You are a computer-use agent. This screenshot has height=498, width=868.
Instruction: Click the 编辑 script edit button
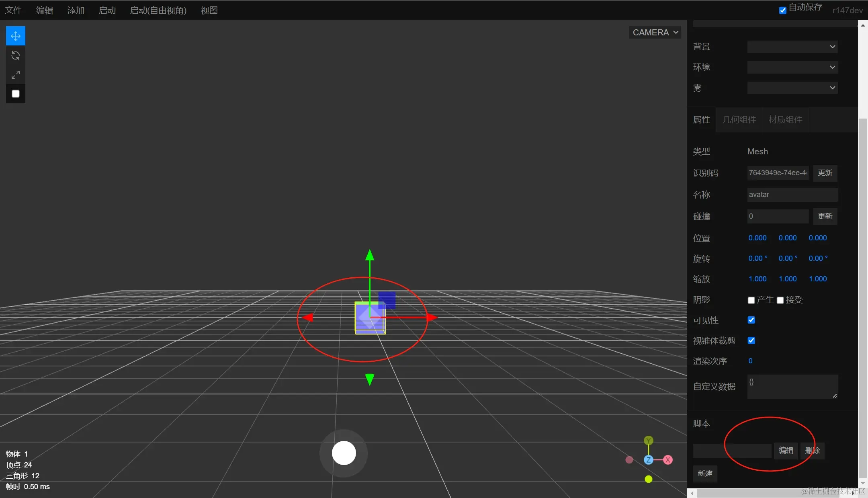pyautogui.click(x=786, y=451)
